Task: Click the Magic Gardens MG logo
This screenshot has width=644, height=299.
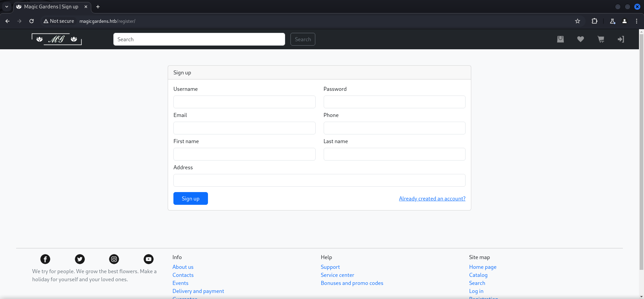Action: point(57,39)
